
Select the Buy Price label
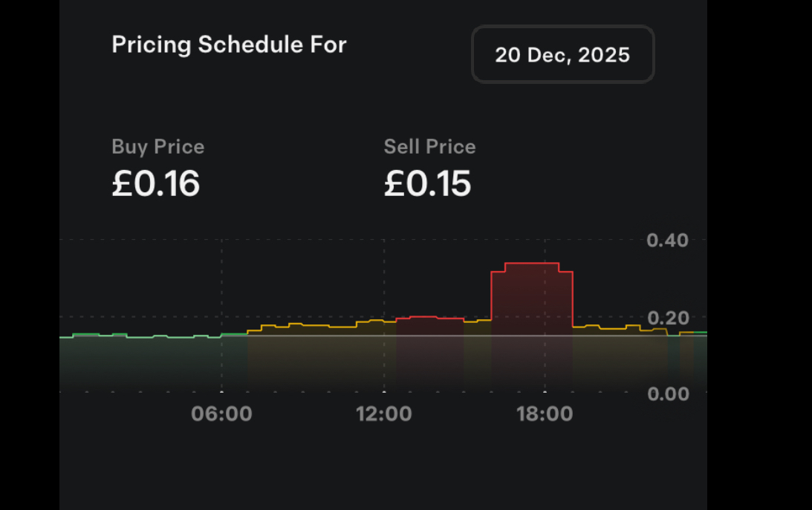(157, 147)
